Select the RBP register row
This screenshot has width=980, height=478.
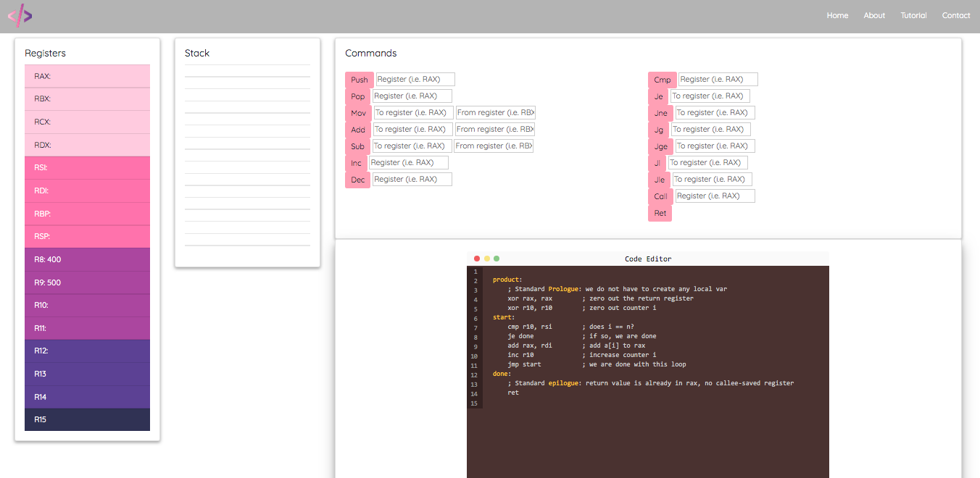(87, 214)
